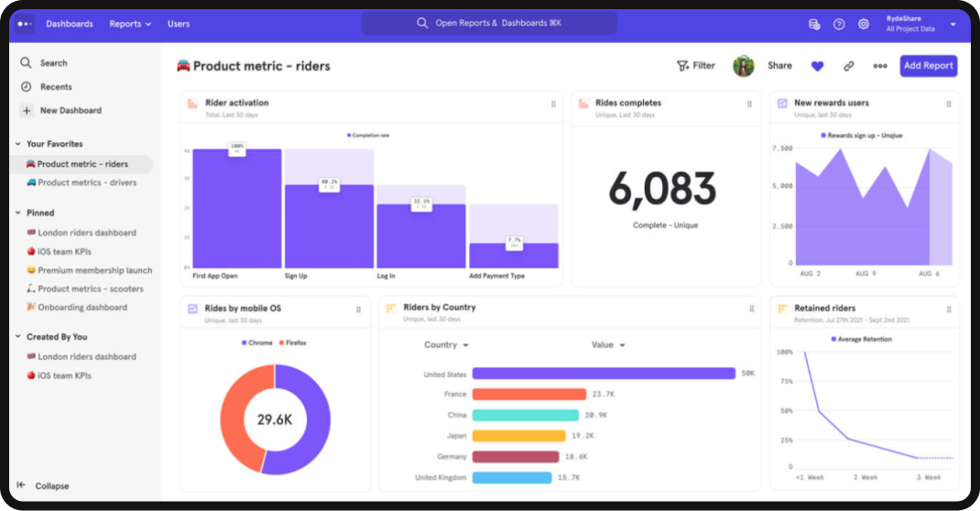Click the user avatar photo
Screen dimensions: 980x511
[743, 66]
